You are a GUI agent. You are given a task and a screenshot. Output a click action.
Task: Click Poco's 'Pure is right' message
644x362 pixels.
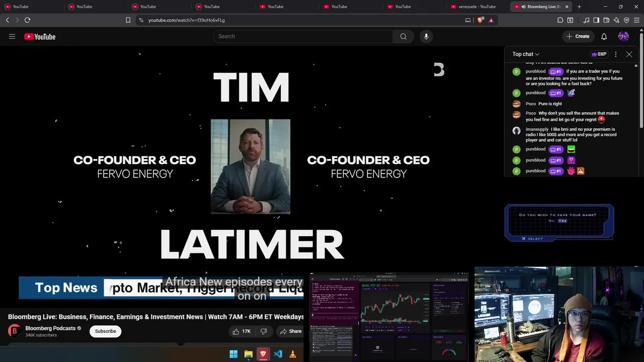(x=550, y=104)
